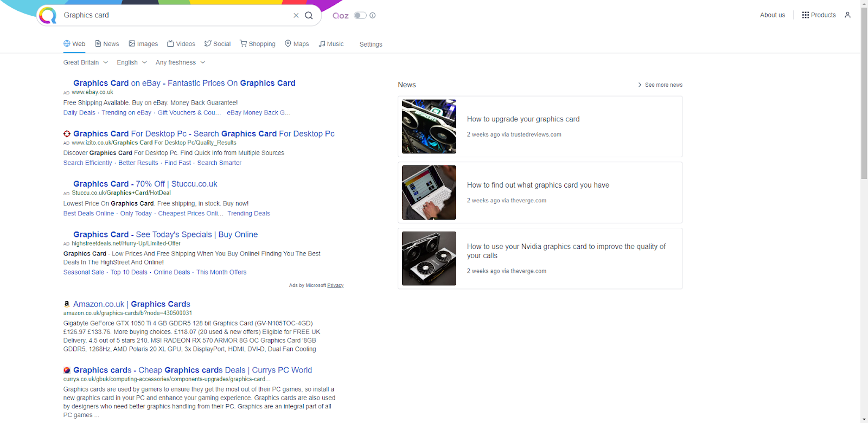Image resolution: width=868 pixels, height=423 pixels.
Task: Click About us link
Action: (x=773, y=15)
